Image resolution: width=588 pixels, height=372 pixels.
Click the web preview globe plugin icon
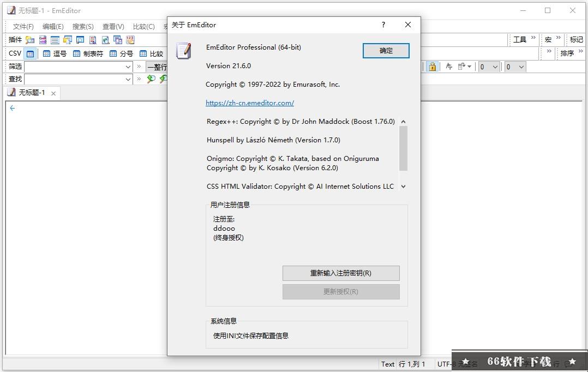tap(105, 40)
